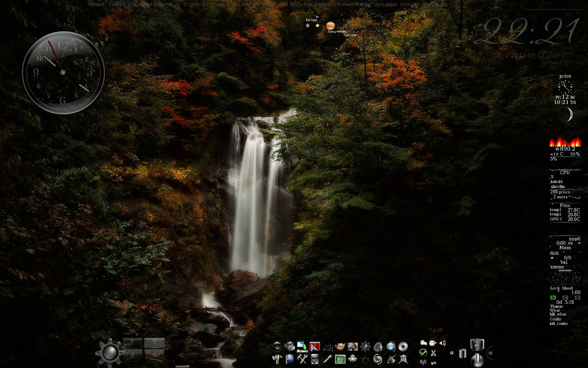Image resolution: width=588 pixels, height=368 pixels.
Task: Click the pclos hostname label
Action: 565,76
